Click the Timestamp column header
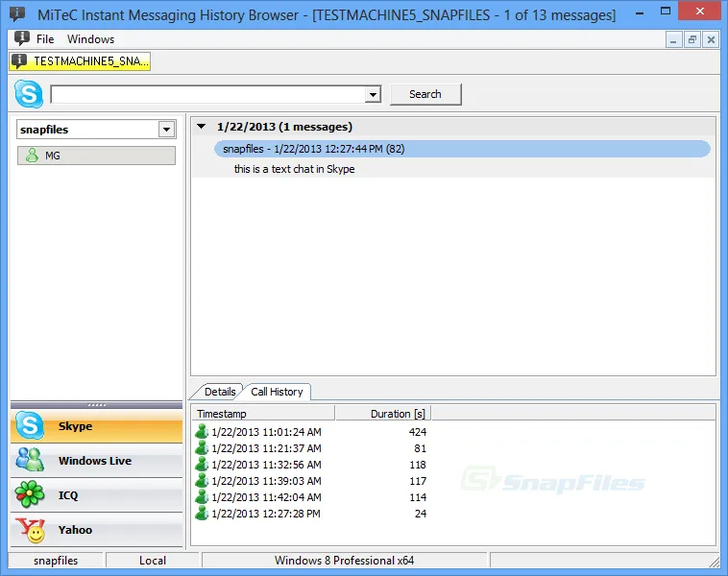Viewport: 728px width, 576px height. coord(265,414)
